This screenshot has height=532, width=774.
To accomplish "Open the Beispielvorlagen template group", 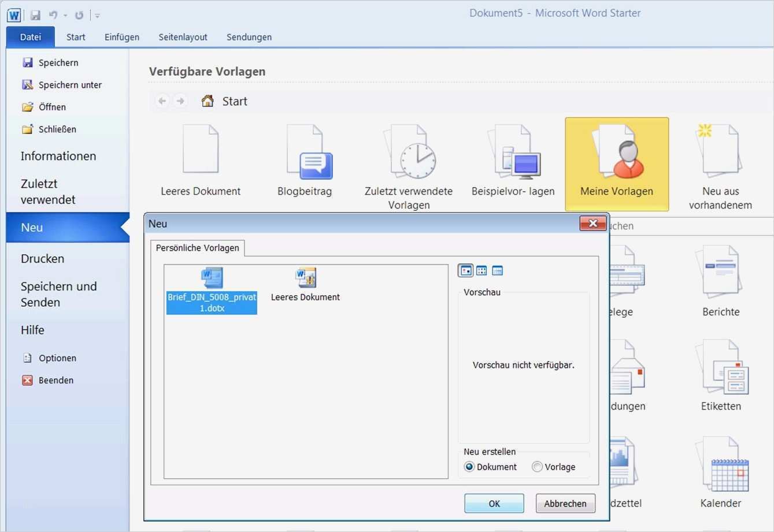I will [513, 161].
